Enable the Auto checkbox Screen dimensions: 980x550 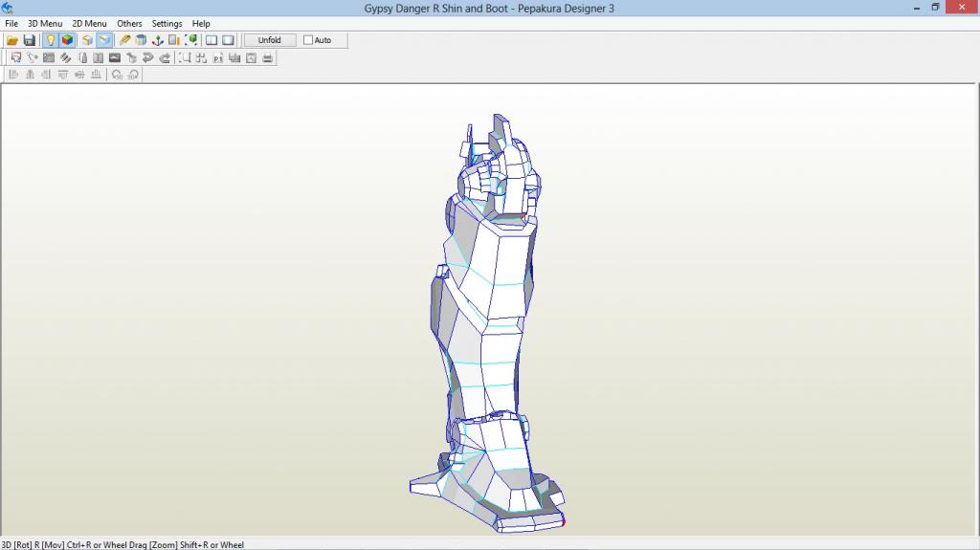point(308,40)
